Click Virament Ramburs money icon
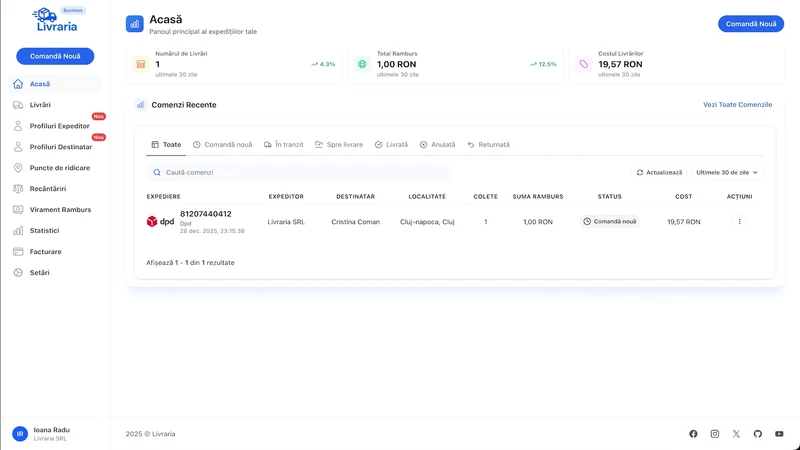This screenshot has height=450, width=800. [18, 210]
